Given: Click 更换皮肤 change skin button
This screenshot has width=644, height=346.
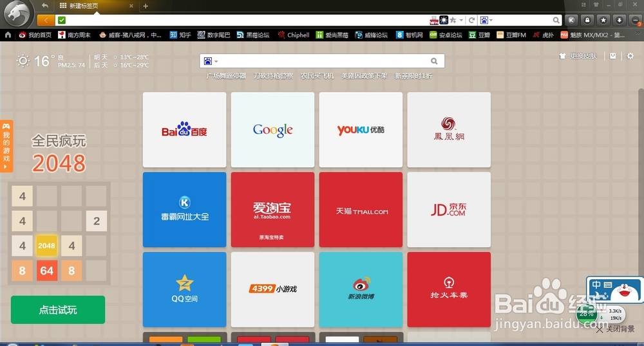Looking at the screenshot, I should point(578,56).
